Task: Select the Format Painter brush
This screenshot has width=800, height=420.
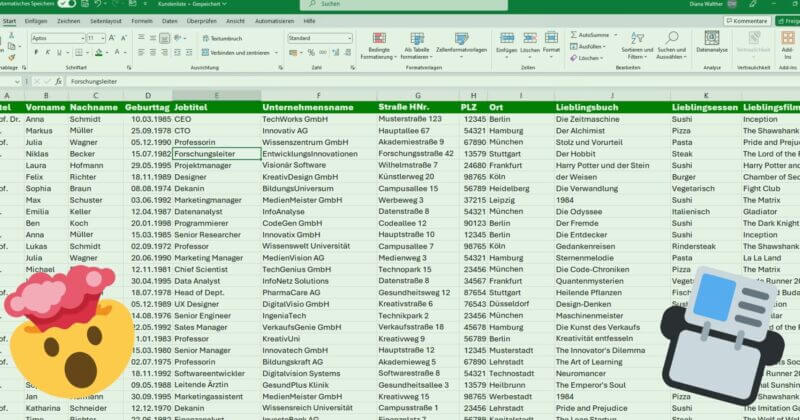Action: [x=11, y=58]
